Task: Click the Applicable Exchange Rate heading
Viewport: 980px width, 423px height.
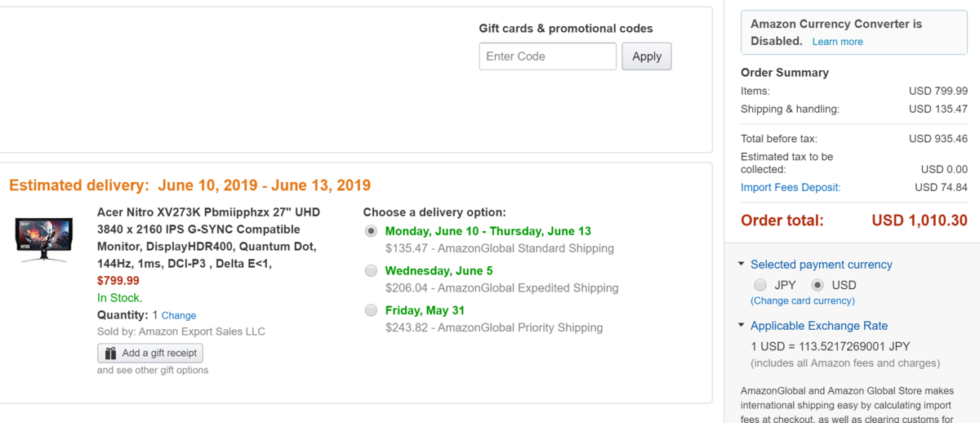Action: [x=819, y=326]
